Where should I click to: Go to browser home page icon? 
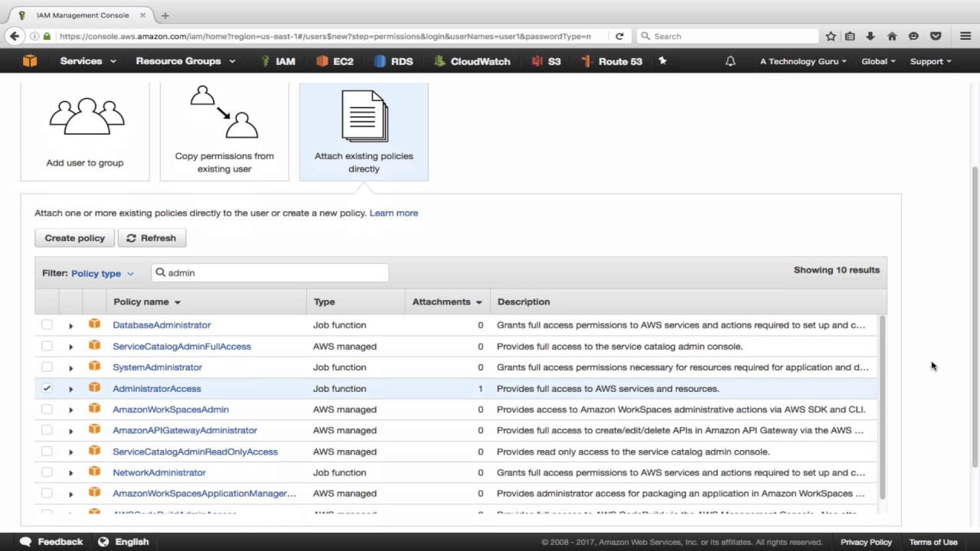tap(892, 36)
